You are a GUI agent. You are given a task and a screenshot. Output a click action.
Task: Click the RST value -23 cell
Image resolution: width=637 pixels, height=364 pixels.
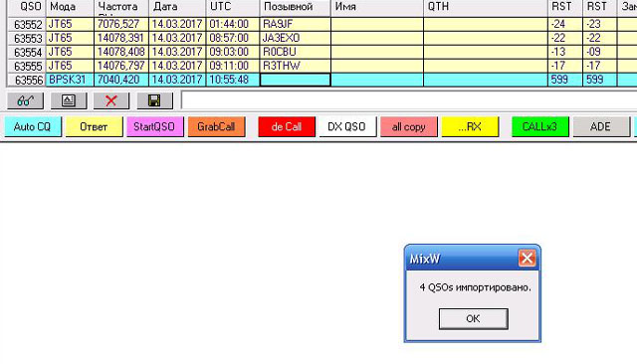(x=600, y=24)
